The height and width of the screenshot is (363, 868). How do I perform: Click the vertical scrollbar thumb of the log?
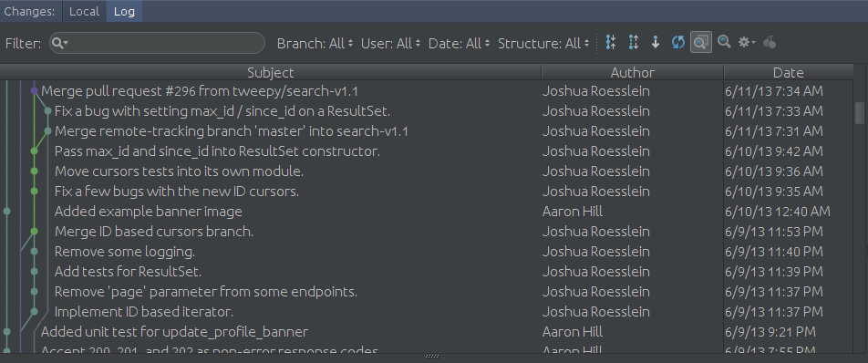pos(860,113)
